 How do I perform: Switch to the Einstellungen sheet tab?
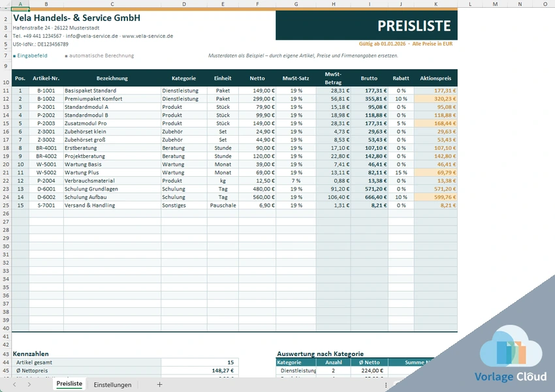point(112,385)
